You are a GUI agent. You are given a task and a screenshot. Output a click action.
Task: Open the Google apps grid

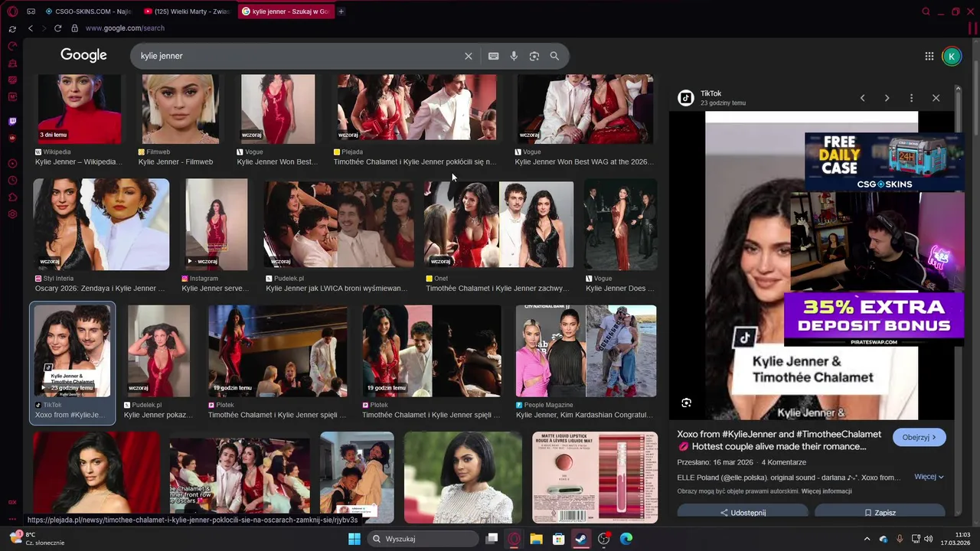coord(929,56)
